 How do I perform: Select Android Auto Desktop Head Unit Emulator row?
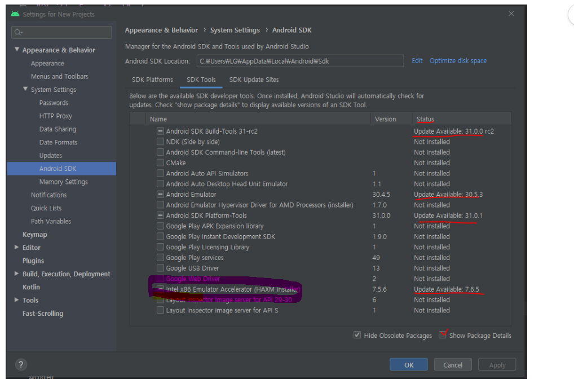[320, 184]
